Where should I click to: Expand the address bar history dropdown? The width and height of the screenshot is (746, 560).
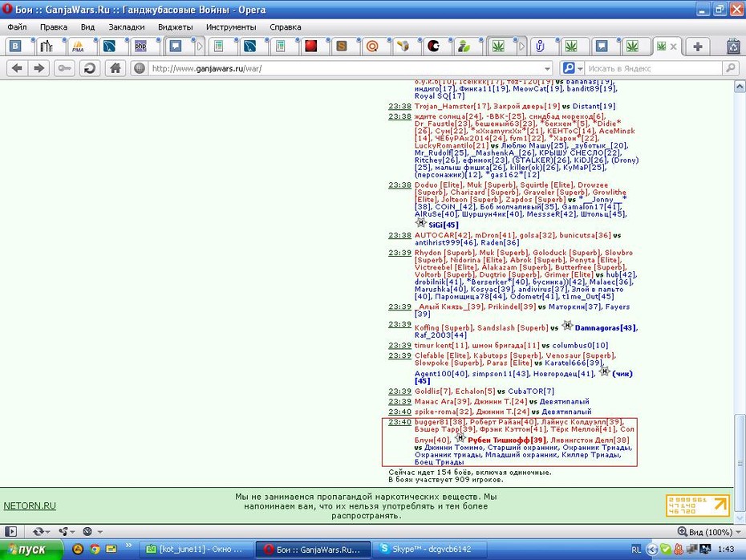[547, 68]
